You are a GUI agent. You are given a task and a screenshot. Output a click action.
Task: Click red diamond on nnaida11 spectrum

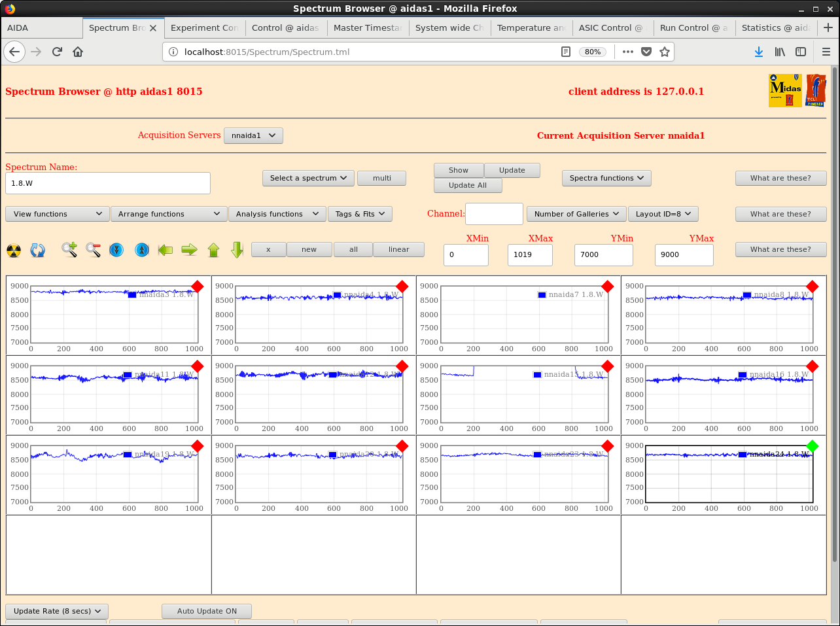coord(198,366)
